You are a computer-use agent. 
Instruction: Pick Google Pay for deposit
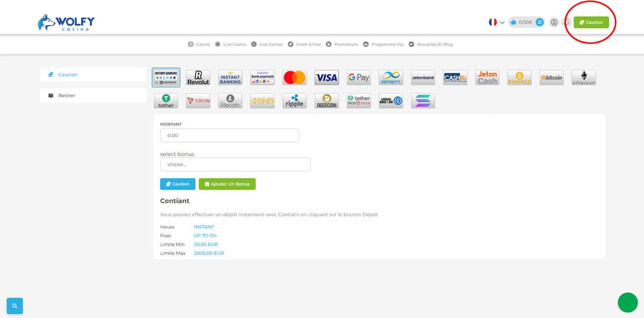358,78
